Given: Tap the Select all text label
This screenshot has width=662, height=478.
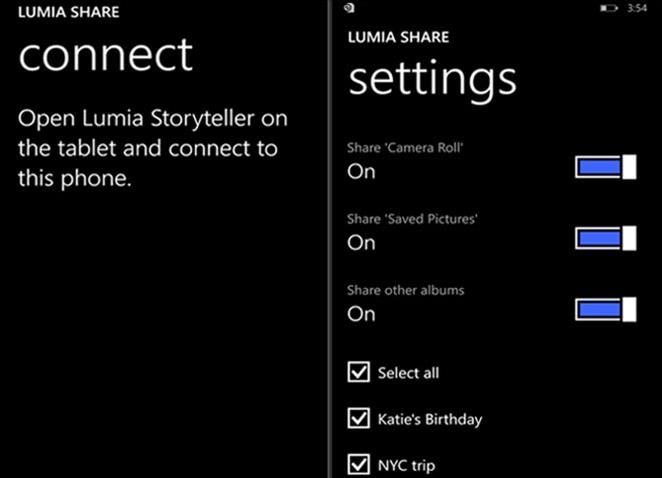Looking at the screenshot, I should (x=408, y=373).
